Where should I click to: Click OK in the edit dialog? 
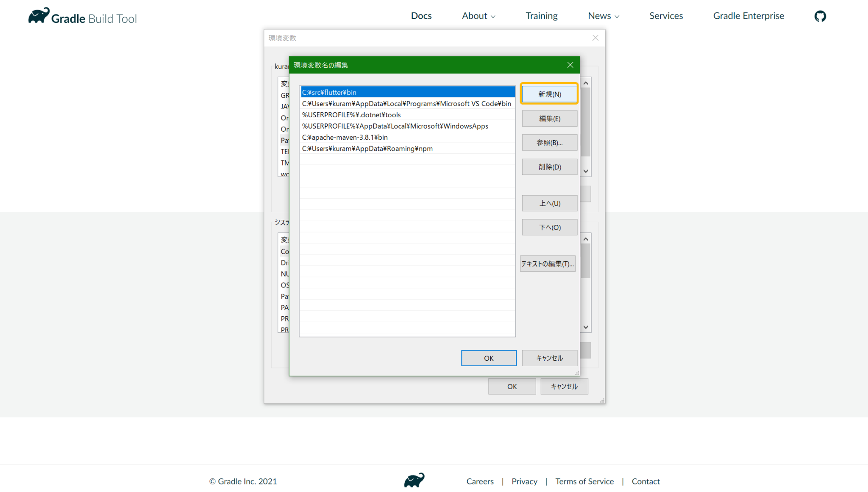(x=489, y=358)
